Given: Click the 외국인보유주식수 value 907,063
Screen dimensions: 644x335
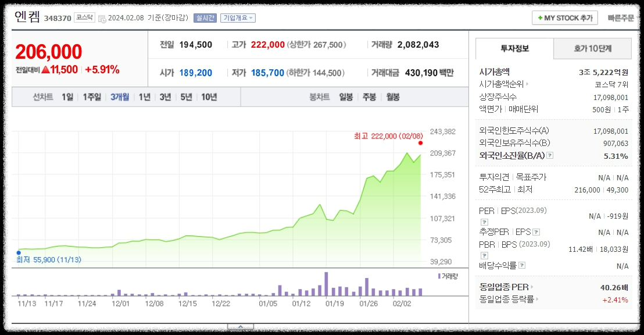Looking at the screenshot, I should tap(616, 144).
